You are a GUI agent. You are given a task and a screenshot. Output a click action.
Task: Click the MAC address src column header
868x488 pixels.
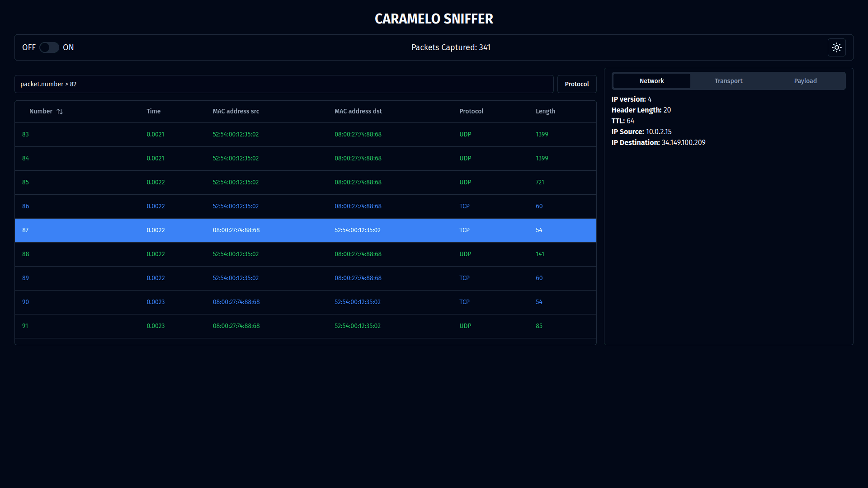(236, 111)
